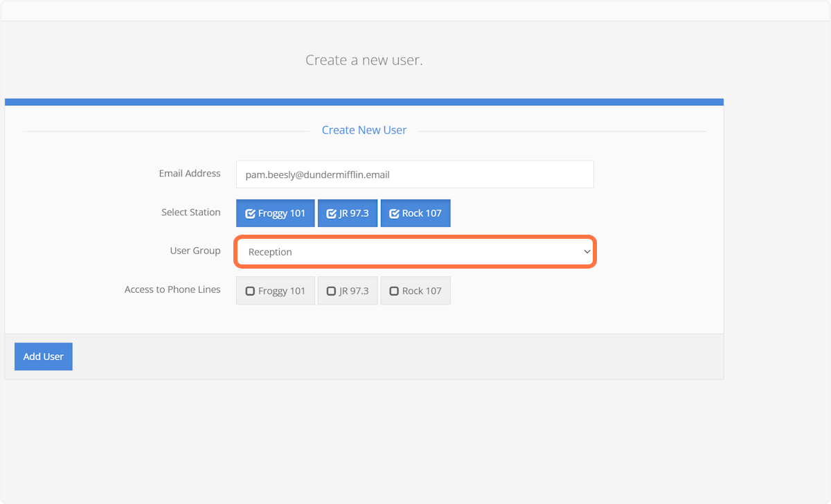This screenshot has height=504, width=831.
Task: Click the Add User button
Action: 43,356
